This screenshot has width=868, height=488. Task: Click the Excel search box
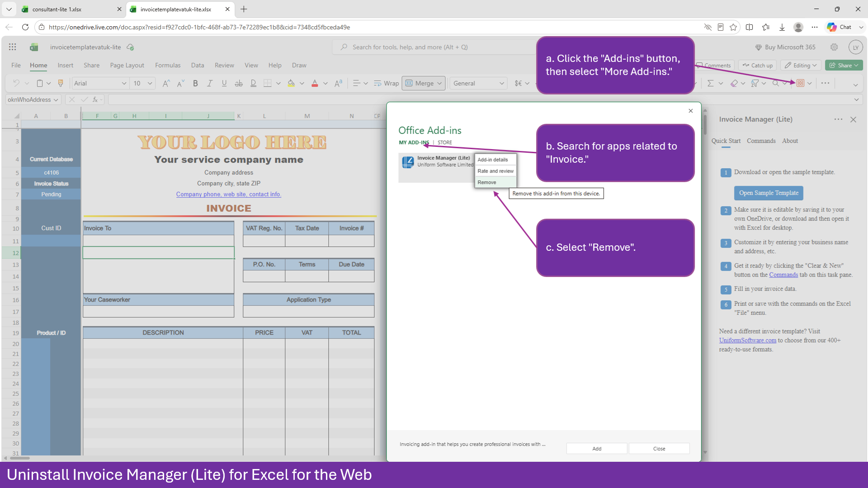pyautogui.click(x=434, y=47)
